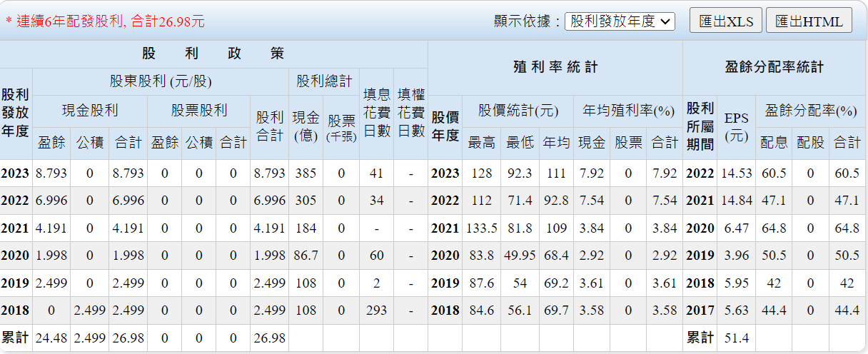Viewport: 868px width, 354px height.
Task: Select the 133.5 highest price cell
Action: 481,228
